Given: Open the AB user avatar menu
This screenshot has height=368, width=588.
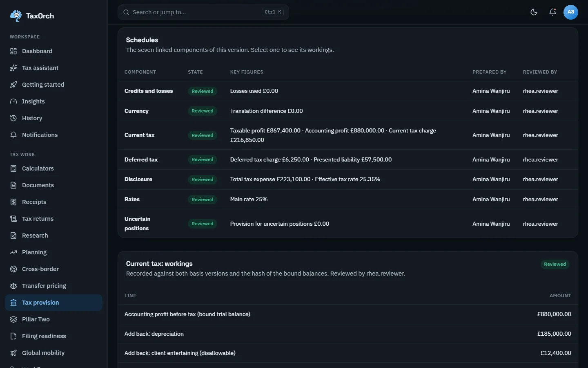Looking at the screenshot, I should [571, 12].
